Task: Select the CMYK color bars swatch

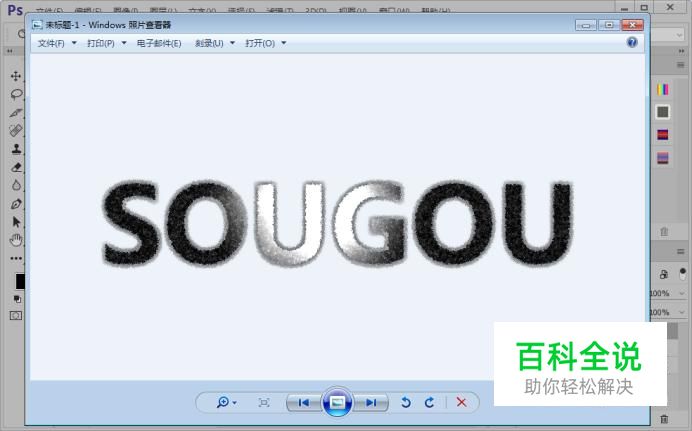Action: coord(662,90)
